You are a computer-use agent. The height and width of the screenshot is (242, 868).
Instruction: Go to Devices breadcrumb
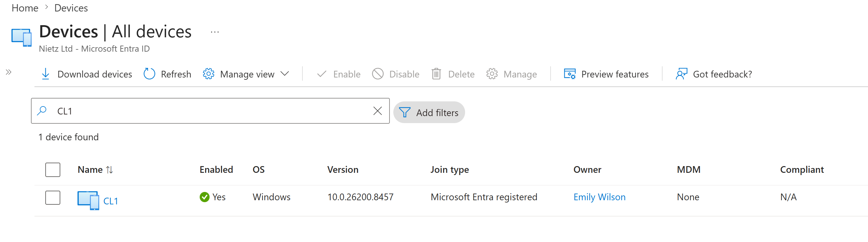point(71,8)
